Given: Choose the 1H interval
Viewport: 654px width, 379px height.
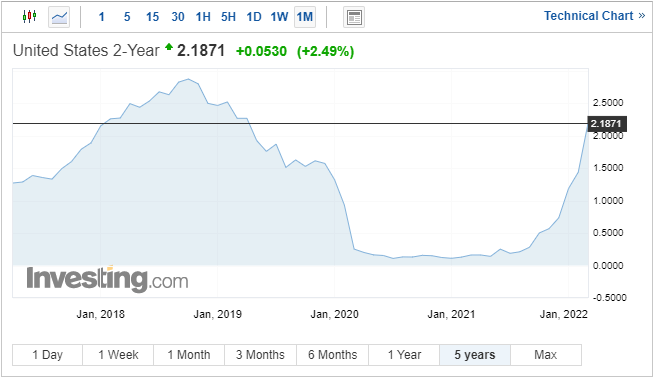Looking at the screenshot, I should pos(203,17).
